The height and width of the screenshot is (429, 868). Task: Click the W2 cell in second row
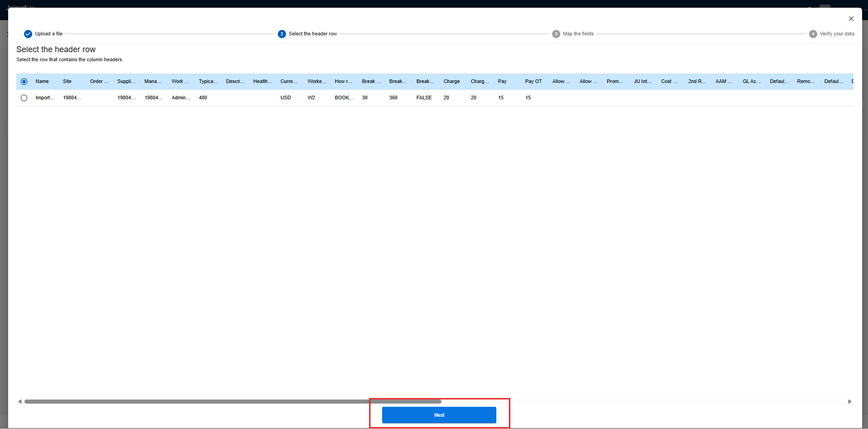coord(311,98)
